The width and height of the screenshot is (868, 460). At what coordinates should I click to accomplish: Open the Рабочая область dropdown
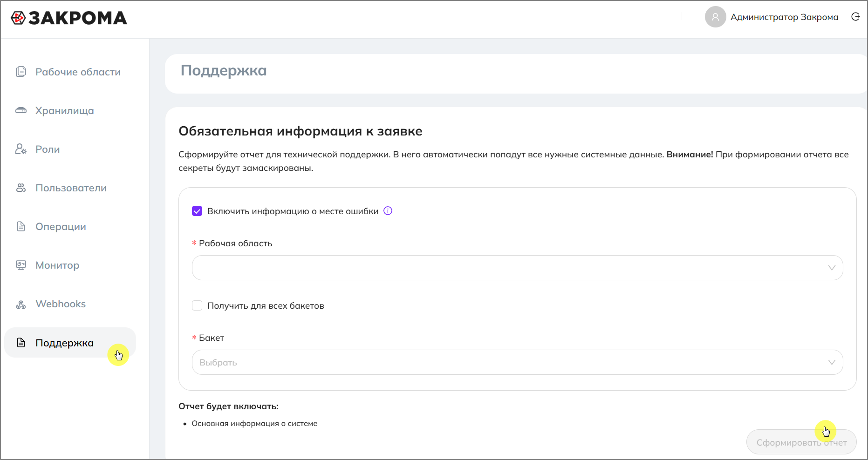517,268
